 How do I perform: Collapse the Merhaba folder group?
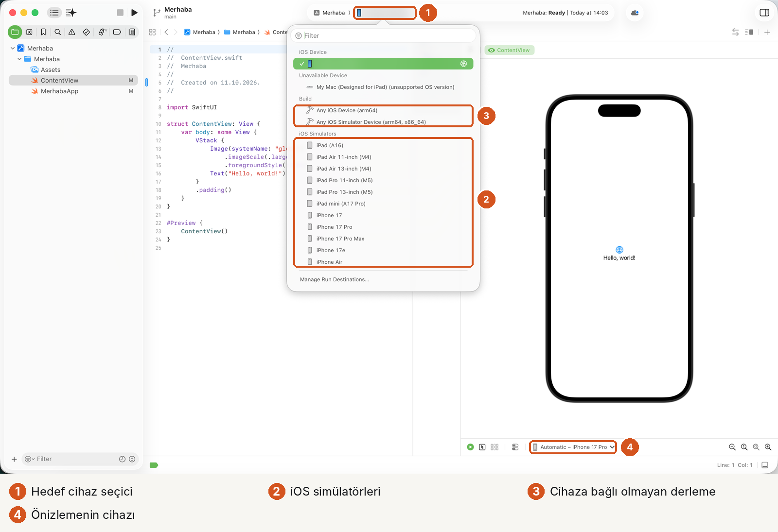point(19,59)
